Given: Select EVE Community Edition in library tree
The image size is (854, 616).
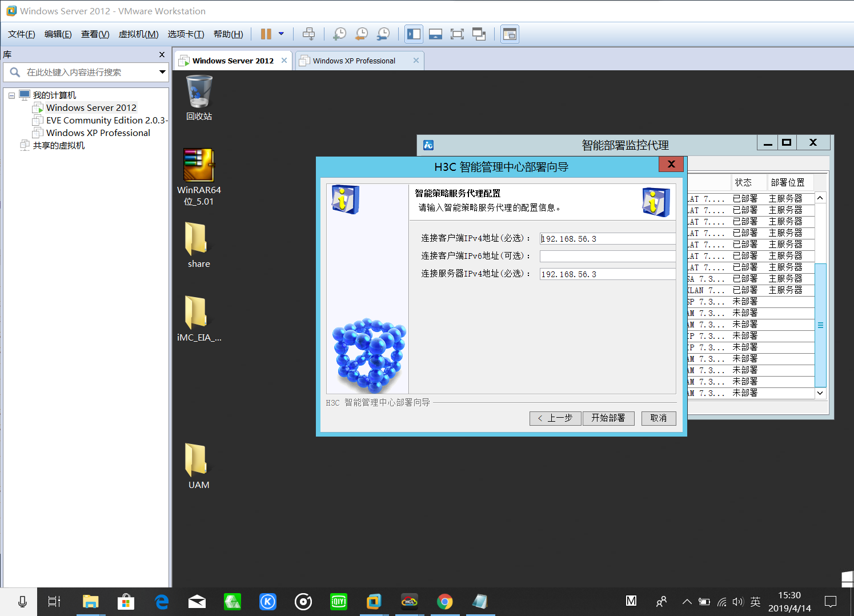Looking at the screenshot, I should pos(106,120).
